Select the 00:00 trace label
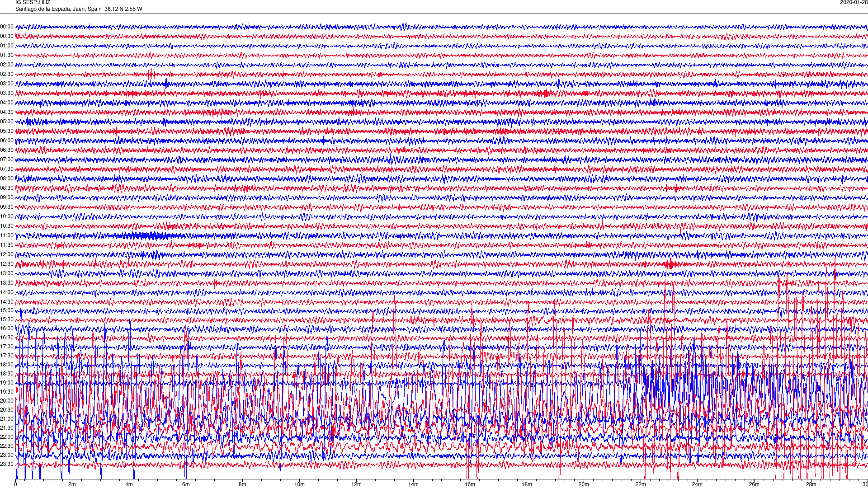Image resolution: width=868 pixels, height=488 pixels. coord(7,27)
